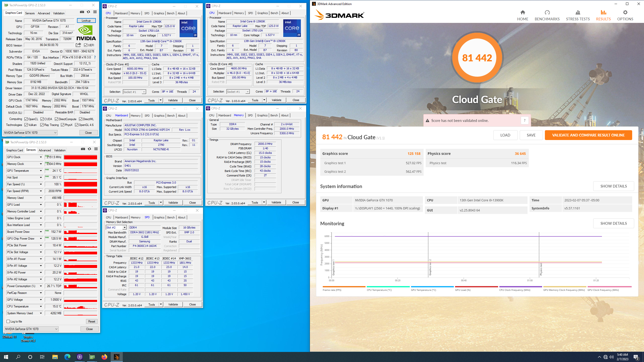
Task: Open Fan Speed (RPM) sensor dropdown
Action: point(41,191)
